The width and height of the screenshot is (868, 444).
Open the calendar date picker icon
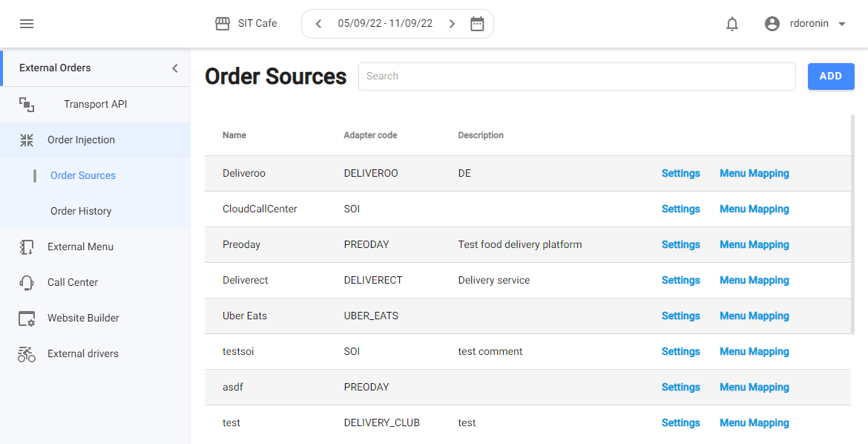(x=477, y=24)
